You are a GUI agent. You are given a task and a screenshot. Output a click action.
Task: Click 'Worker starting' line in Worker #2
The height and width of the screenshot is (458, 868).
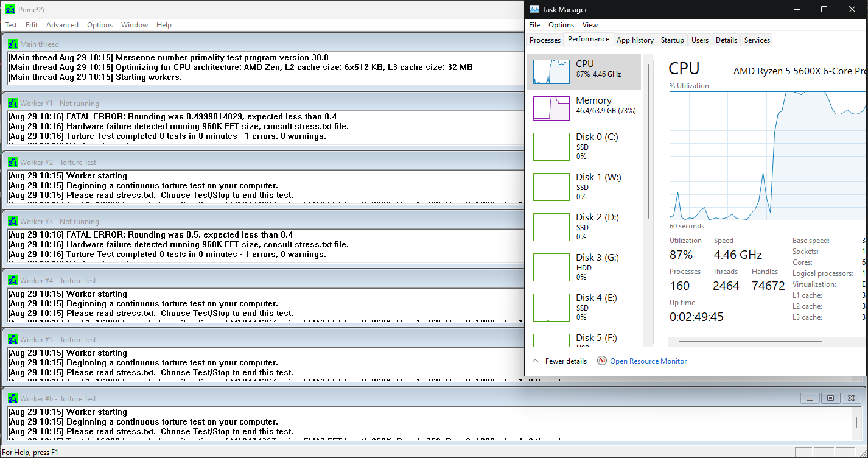[68, 175]
